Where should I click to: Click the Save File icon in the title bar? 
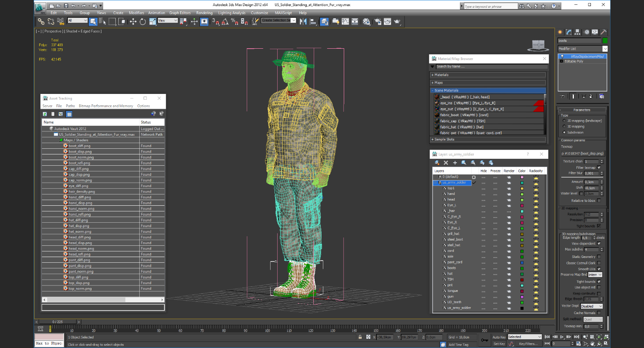66,6
